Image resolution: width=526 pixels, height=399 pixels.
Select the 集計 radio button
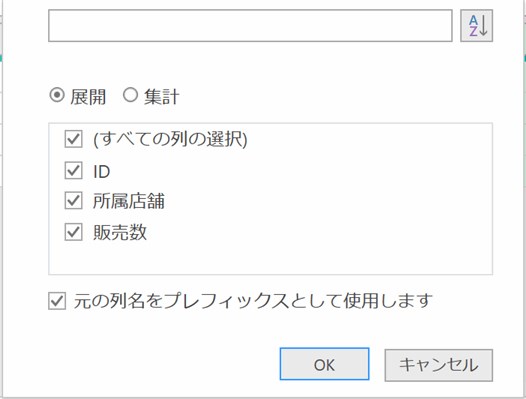[130, 95]
